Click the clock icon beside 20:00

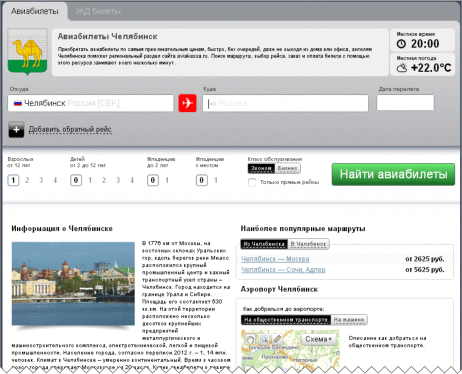(x=402, y=44)
